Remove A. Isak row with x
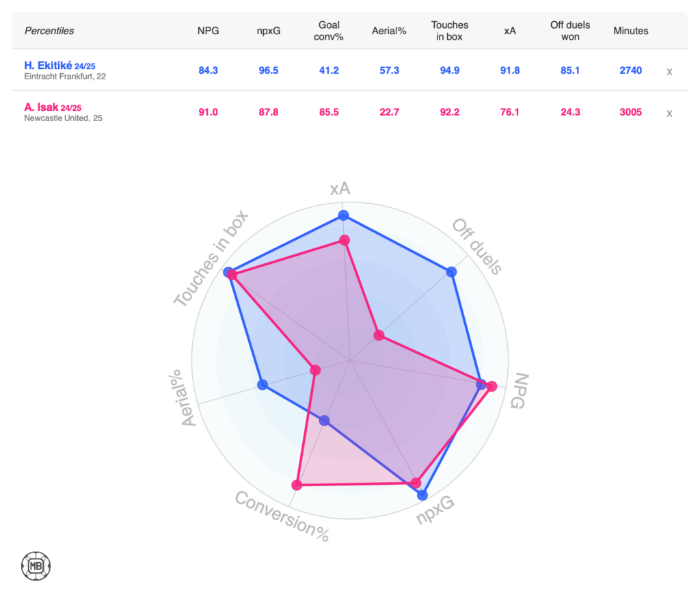This screenshot has width=700, height=612. [669, 113]
